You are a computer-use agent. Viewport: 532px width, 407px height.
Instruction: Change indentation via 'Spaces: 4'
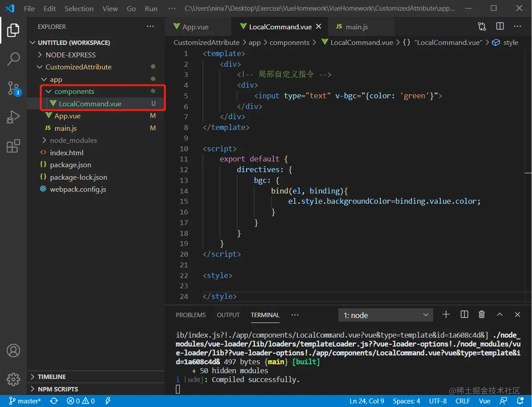pyautogui.click(x=406, y=401)
